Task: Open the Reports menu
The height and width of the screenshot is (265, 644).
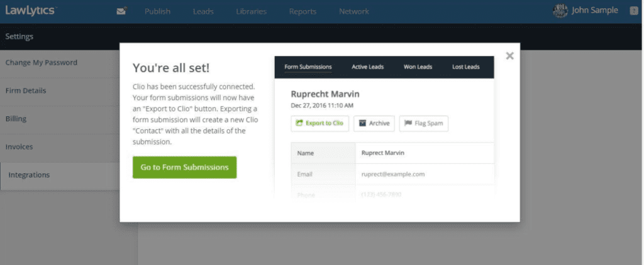Action: [x=303, y=11]
